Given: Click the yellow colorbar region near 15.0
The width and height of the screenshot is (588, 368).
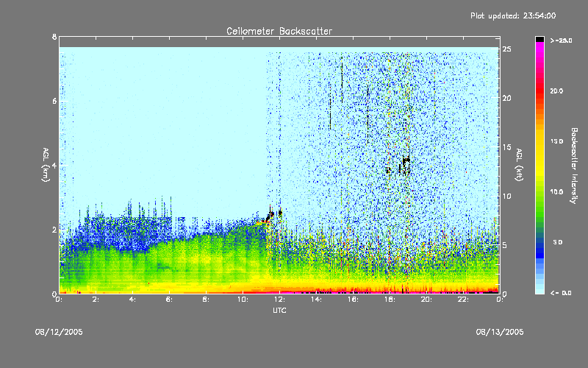Looking at the screenshot, I should (539, 141).
